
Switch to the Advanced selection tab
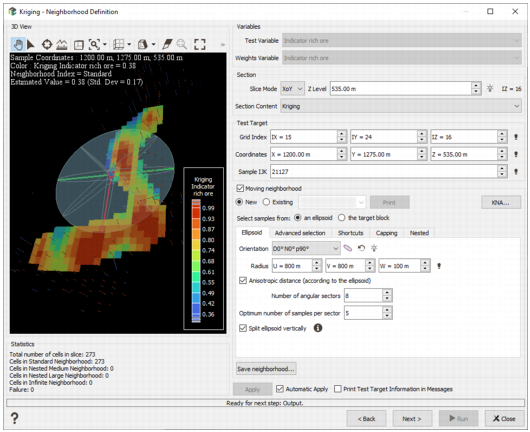[300, 233]
